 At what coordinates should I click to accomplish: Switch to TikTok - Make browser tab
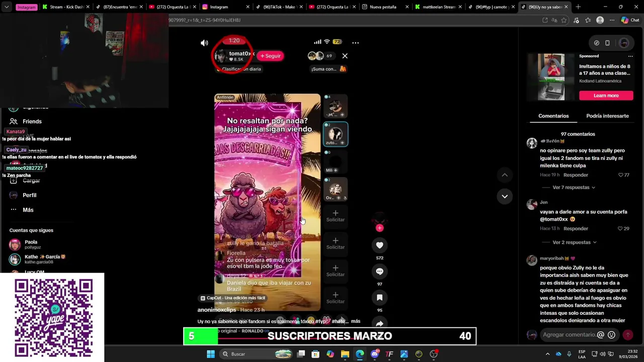tap(279, 7)
